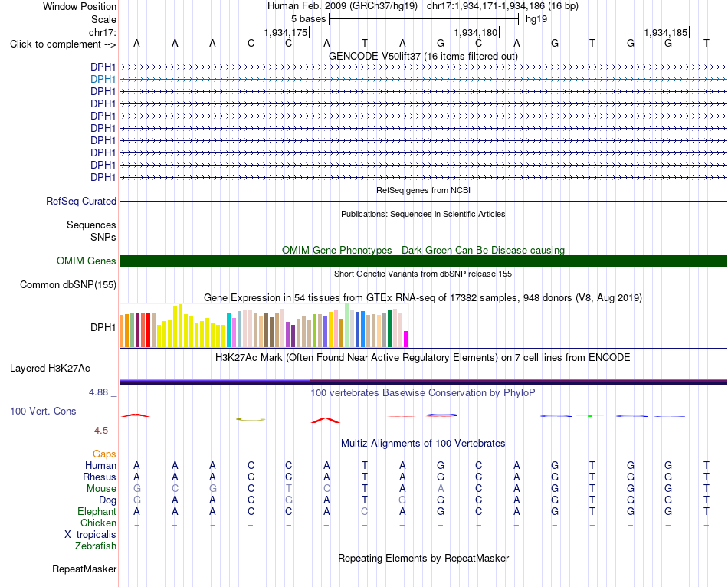Click the Sequences track label
Viewport: 728px width, 587px height.
[x=91, y=225]
